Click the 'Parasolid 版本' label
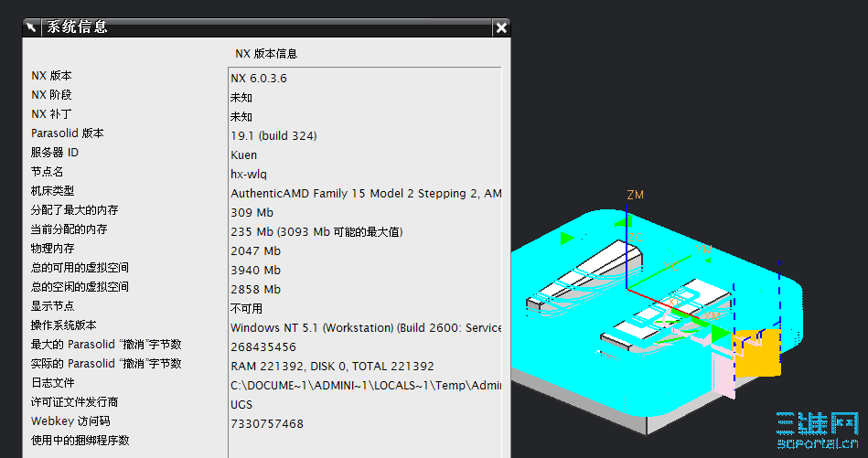Viewport: 868px width, 458px height. pos(68,133)
